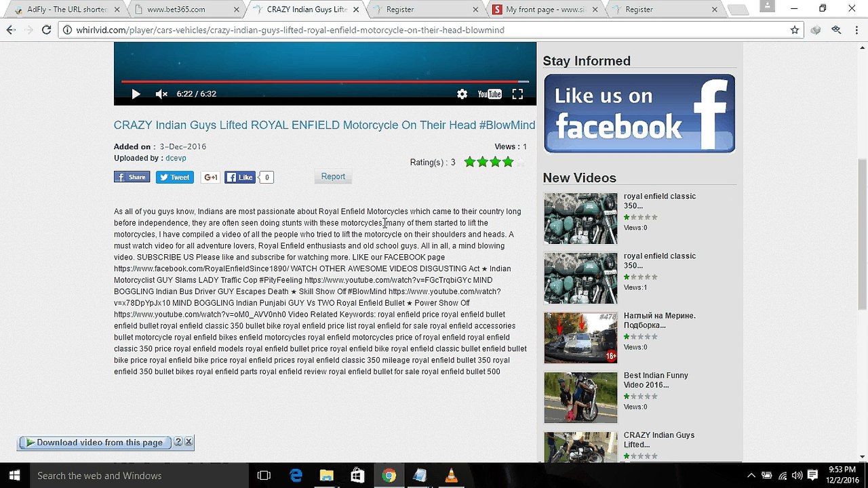
Task: Check battery status in system tray
Action: tap(767, 476)
